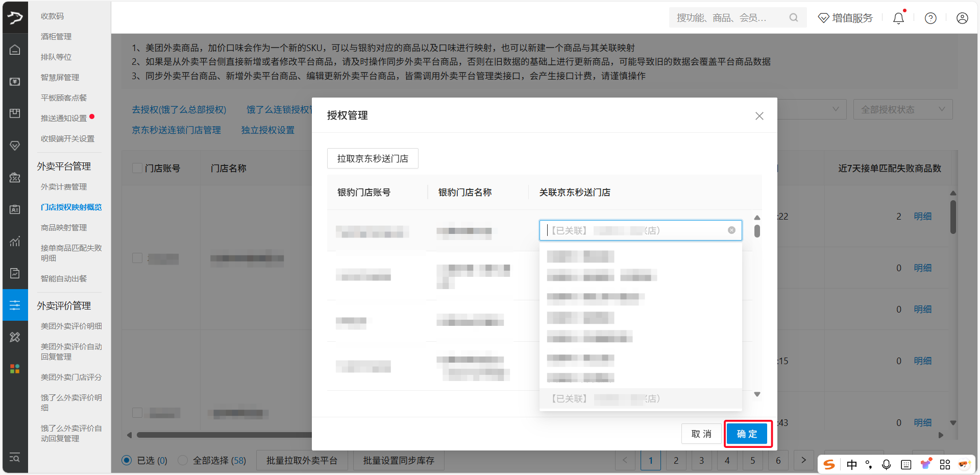Screen dimensions: 980x475
Task: Open the colorful apps grid icon
Action: click(x=15, y=369)
